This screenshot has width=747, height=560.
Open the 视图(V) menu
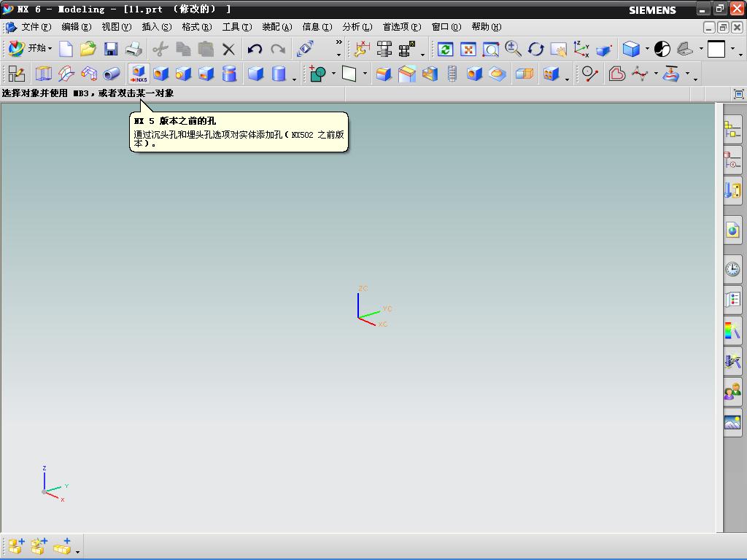[x=116, y=27]
